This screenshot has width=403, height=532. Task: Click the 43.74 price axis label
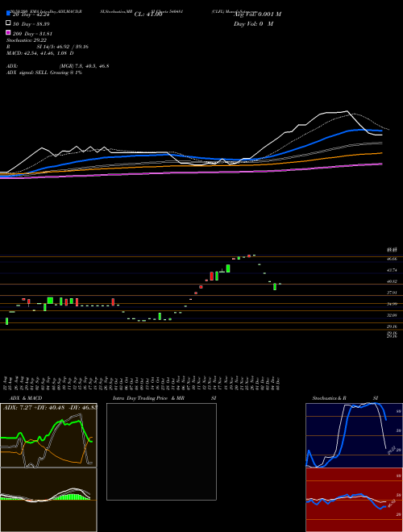[392, 270]
